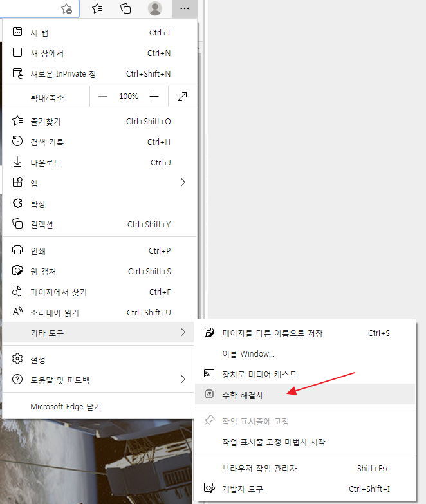
Task: Expand the 도움말 및 피드백 submenu chevron
Action: click(183, 379)
